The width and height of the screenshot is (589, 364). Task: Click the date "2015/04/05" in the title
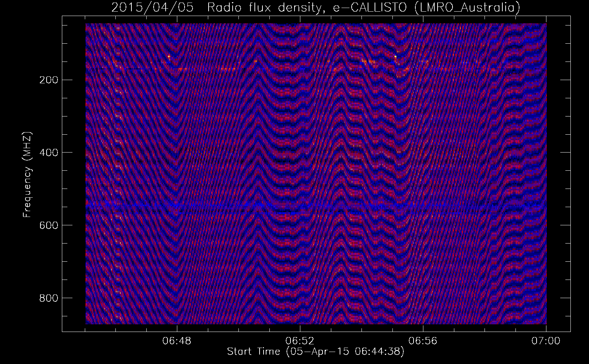153,7
